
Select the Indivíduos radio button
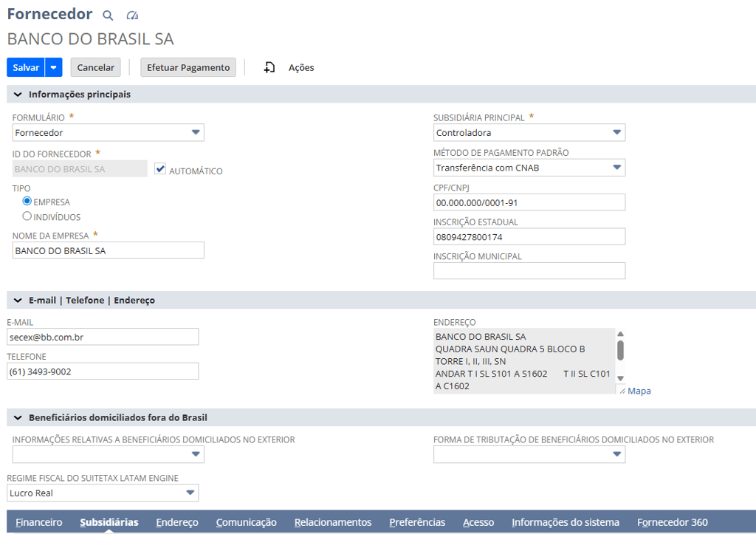[x=27, y=216]
